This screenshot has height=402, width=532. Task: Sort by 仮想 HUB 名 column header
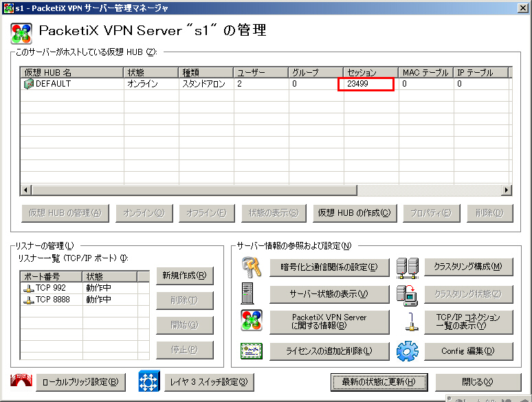(71, 72)
